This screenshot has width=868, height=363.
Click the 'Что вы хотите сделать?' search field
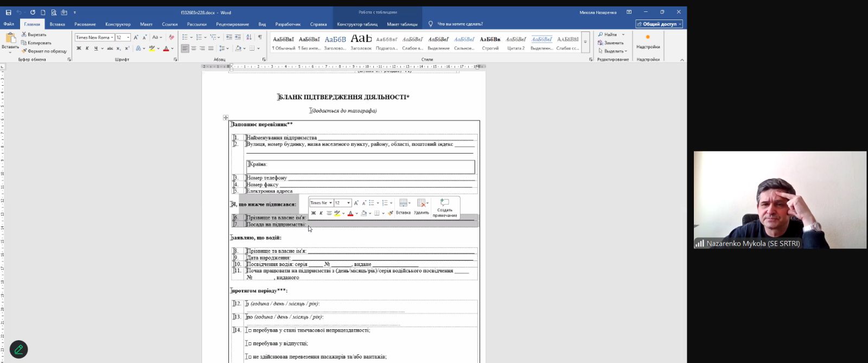[459, 24]
